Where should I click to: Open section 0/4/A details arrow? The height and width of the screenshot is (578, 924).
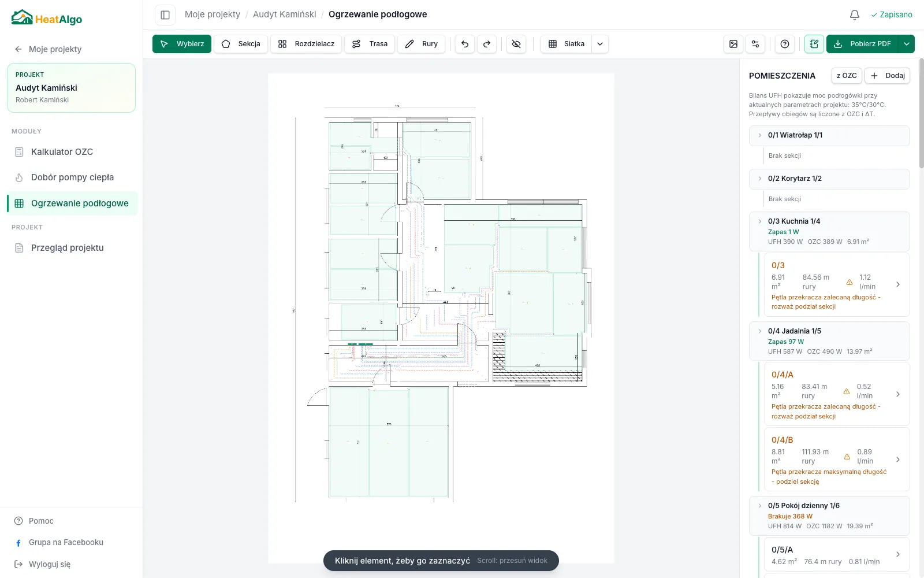(x=898, y=394)
